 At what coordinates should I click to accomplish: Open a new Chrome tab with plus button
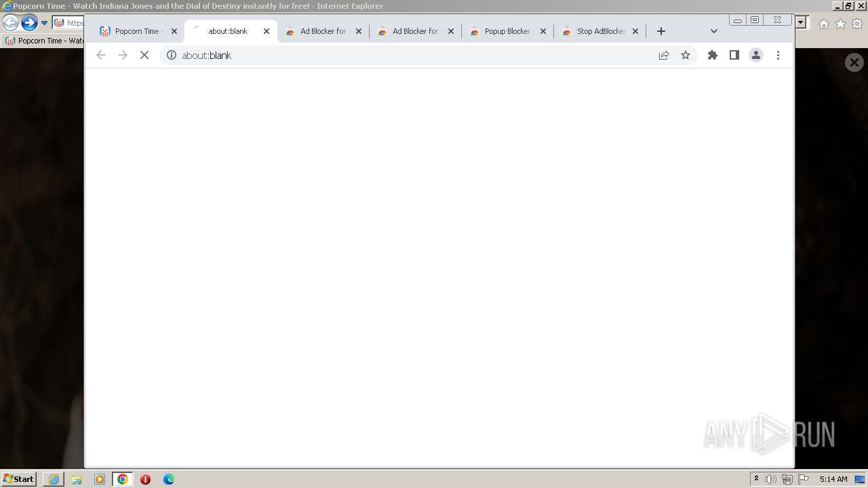pyautogui.click(x=661, y=31)
